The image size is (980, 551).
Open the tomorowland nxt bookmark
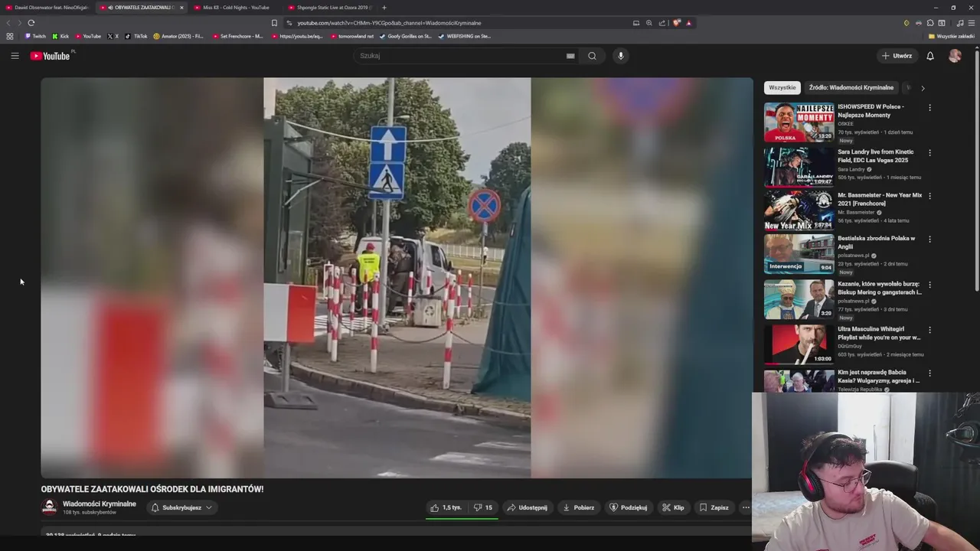coord(353,36)
